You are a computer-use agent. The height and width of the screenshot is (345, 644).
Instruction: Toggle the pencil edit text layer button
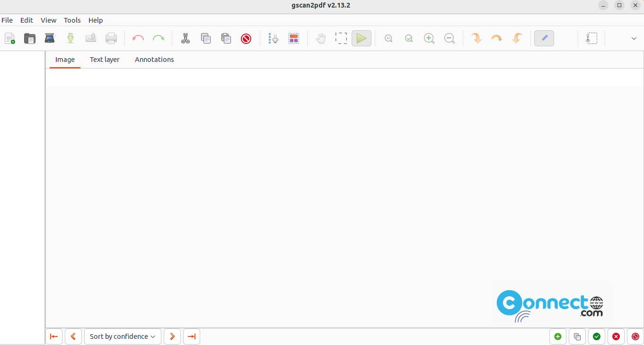[544, 38]
